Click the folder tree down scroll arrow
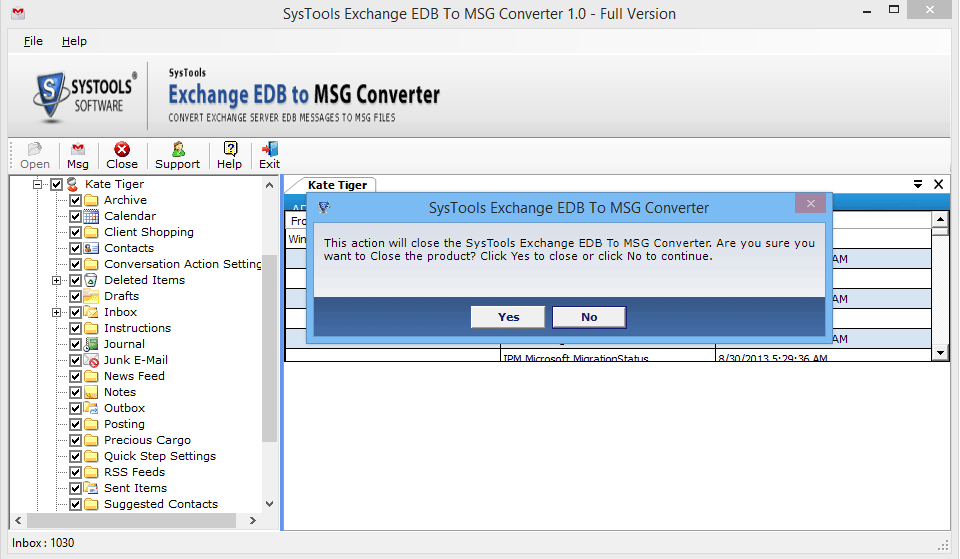This screenshot has height=559, width=960. (269, 504)
